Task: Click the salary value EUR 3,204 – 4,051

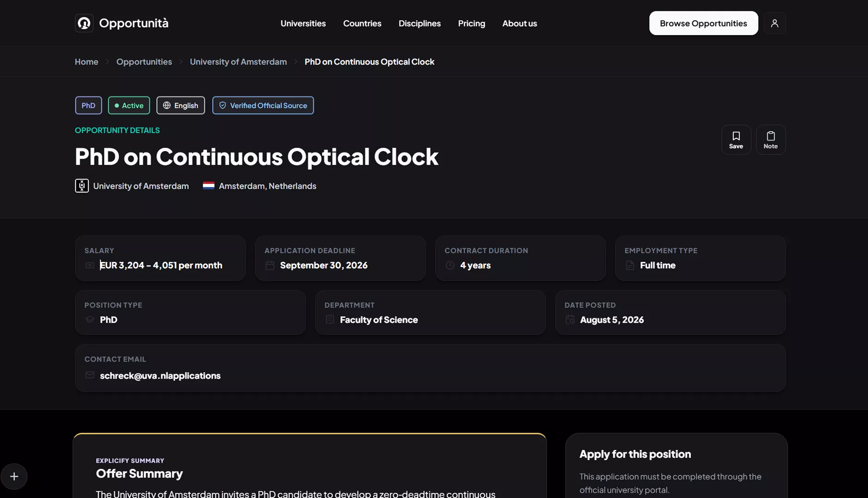Action: tap(138, 265)
